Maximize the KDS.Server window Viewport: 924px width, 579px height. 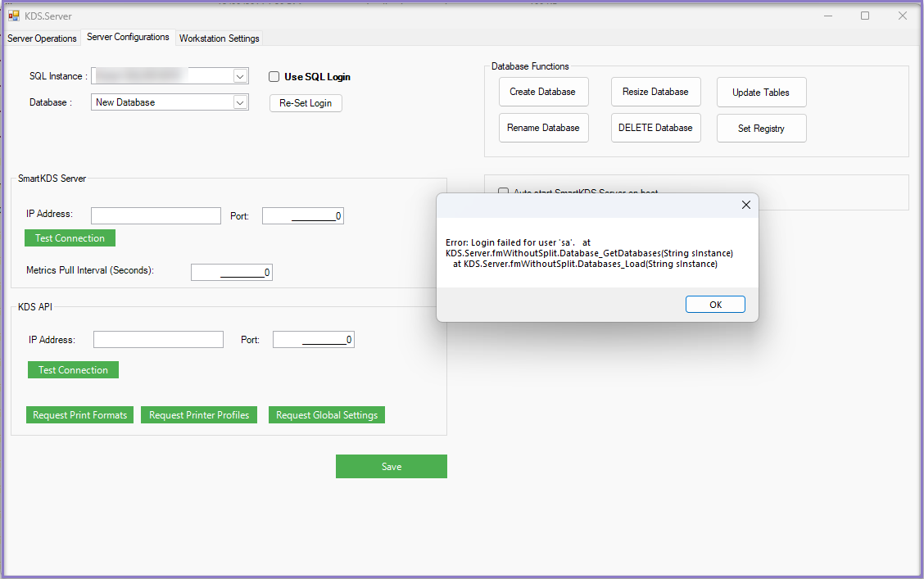coord(865,16)
